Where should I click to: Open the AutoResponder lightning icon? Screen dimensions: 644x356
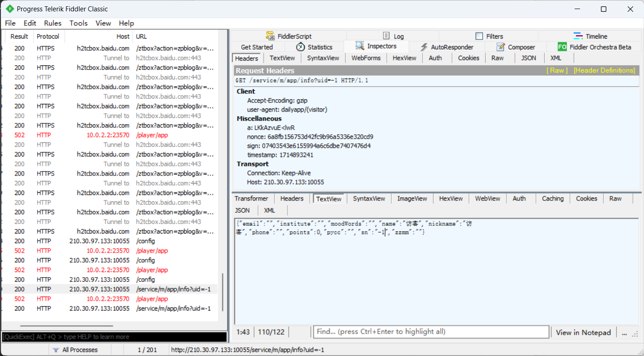point(424,47)
